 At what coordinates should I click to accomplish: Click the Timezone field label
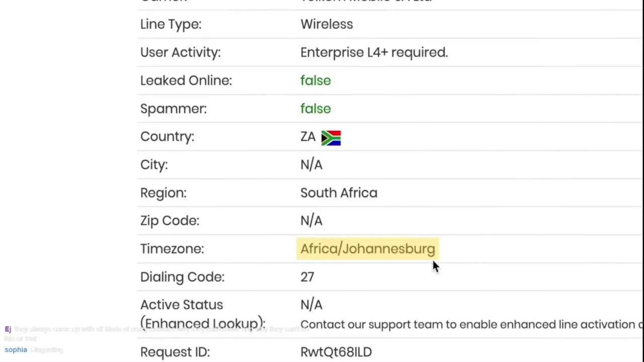[x=172, y=249]
